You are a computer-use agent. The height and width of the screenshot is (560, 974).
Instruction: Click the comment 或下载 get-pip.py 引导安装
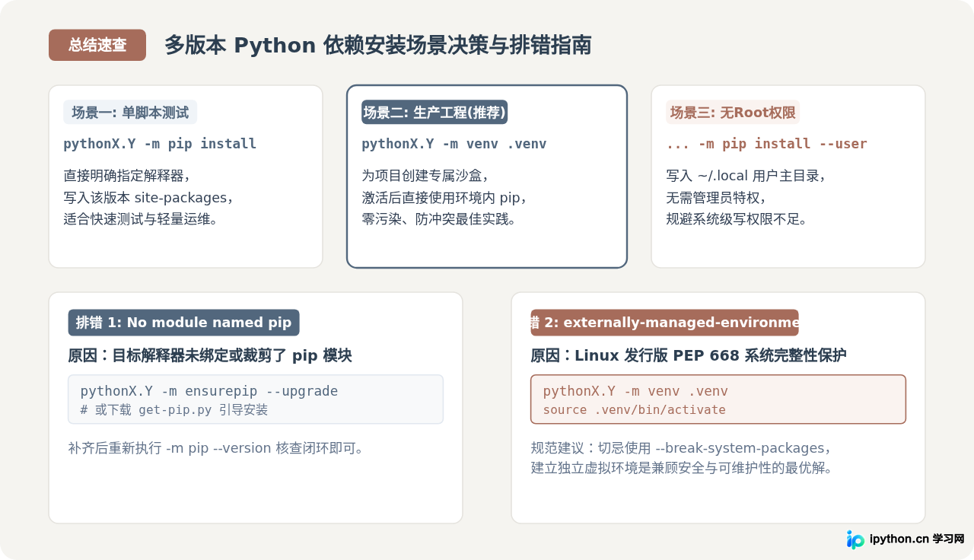click(174, 410)
